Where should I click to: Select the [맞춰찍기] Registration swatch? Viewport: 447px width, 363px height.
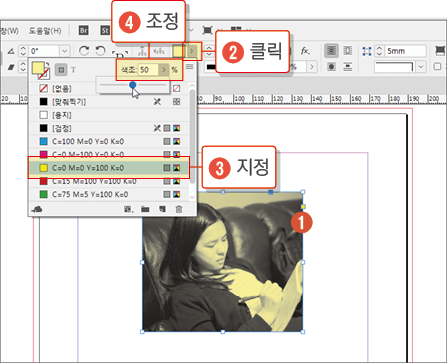(109, 102)
